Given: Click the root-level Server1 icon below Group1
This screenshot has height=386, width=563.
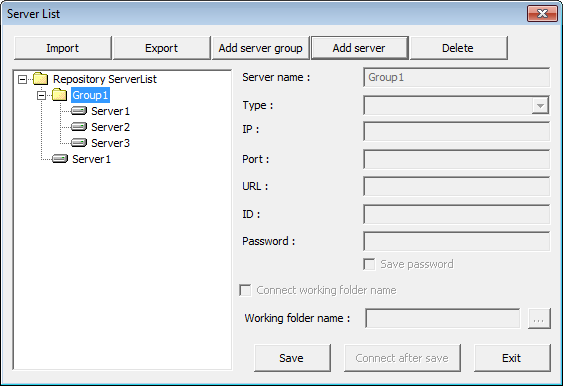Looking at the screenshot, I should coord(60,159).
